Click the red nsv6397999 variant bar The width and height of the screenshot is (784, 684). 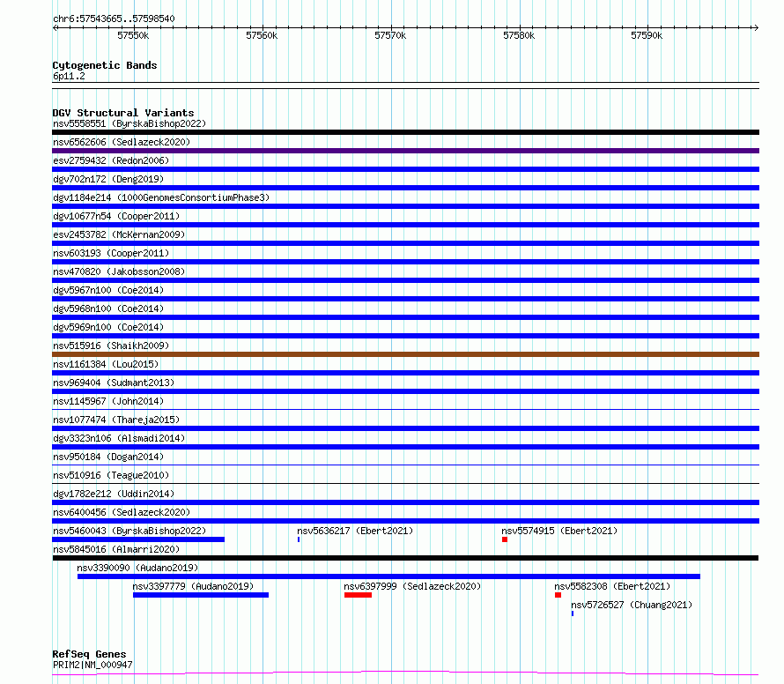click(358, 595)
